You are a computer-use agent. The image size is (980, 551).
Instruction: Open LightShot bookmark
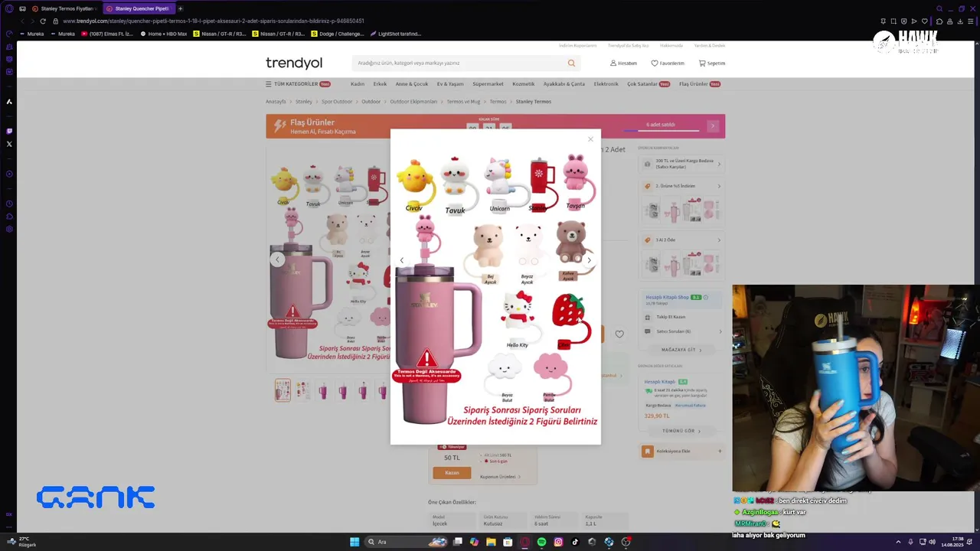click(x=396, y=34)
